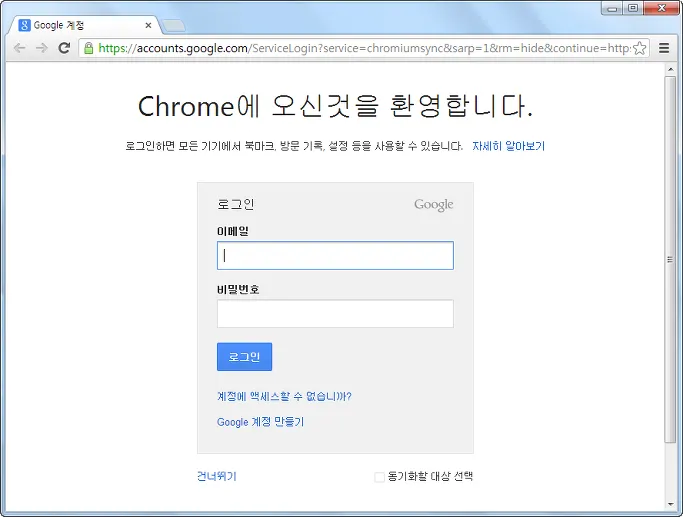Click the 로그인 heading in the form
The height and width of the screenshot is (517, 683).
236,204
